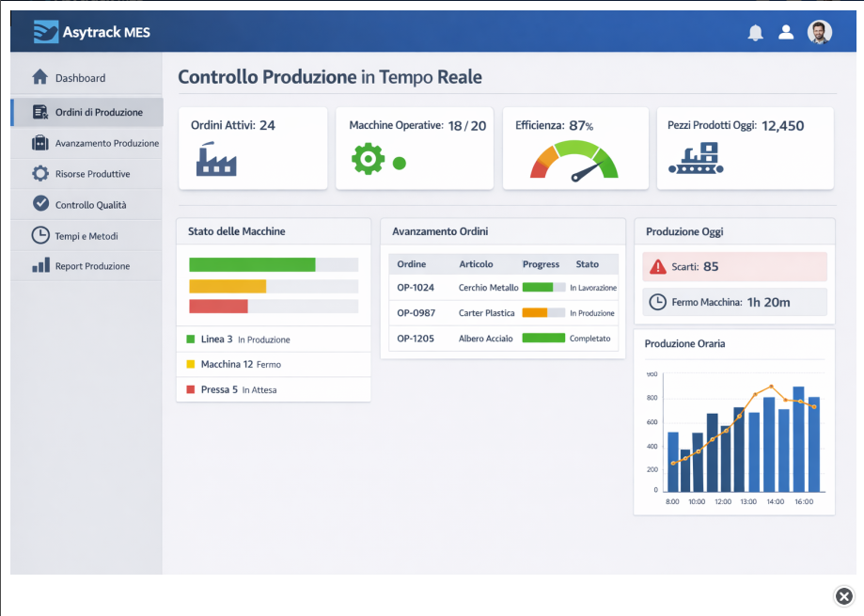Click the conveyor icon in Pezzi Prodotti
Image resolution: width=864 pixels, height=616 pixels.
[696, 158]
